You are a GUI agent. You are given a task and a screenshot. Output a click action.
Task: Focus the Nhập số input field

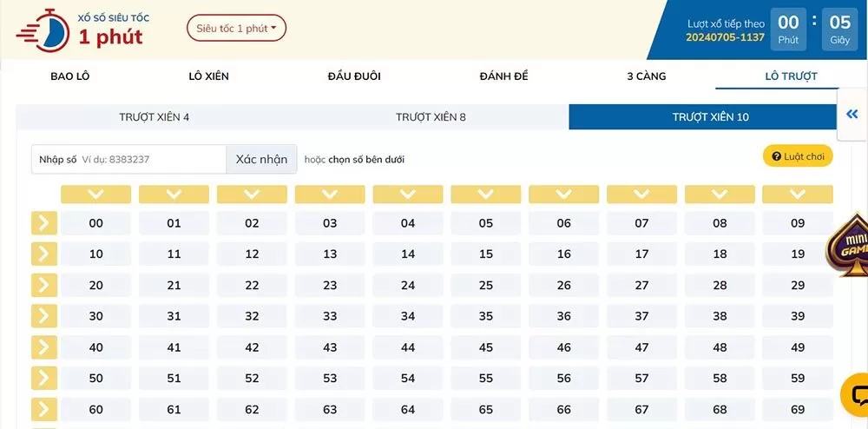tap(152, 160)
